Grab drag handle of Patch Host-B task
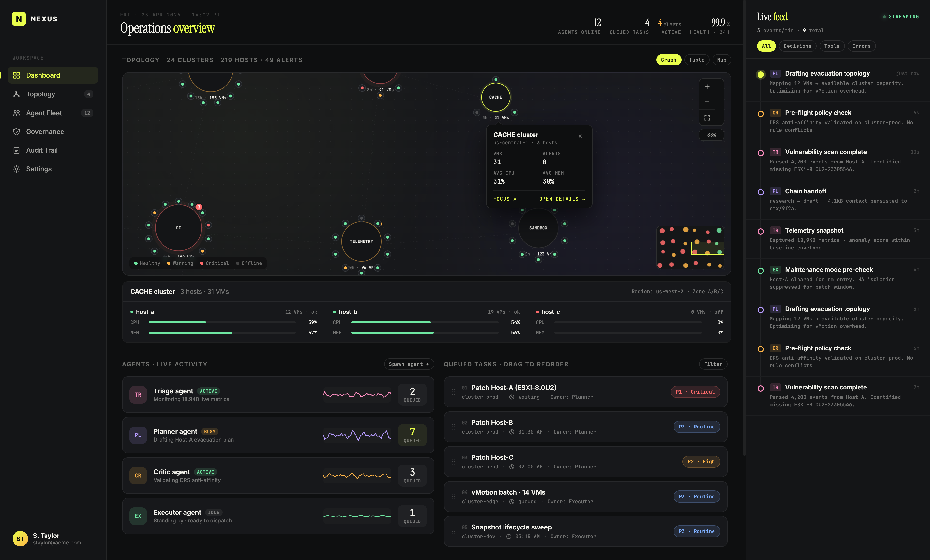This screenshot has height=560, width=930. tap(453, 427)
